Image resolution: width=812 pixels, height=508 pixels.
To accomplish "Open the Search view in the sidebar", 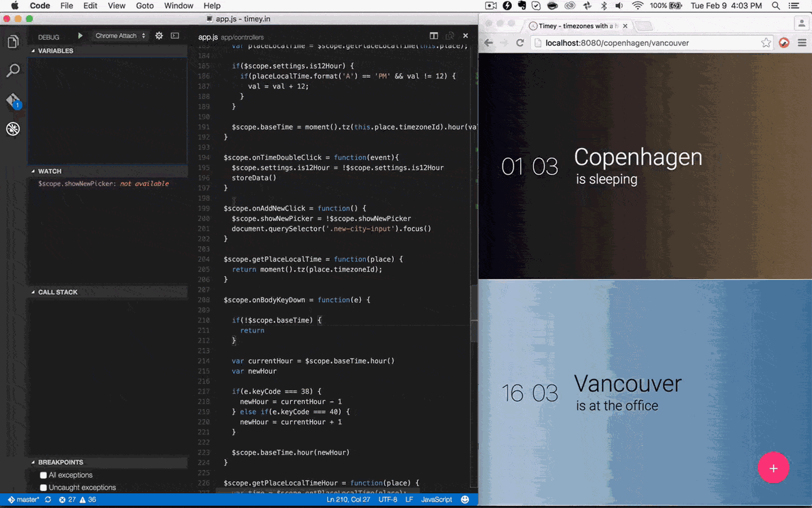I will tap(13, 71).
